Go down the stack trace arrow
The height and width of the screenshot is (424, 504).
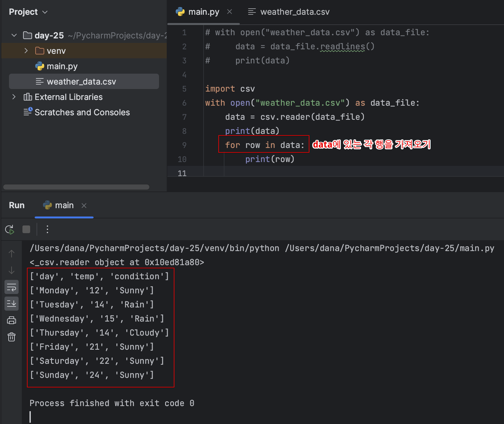click(x=12, y=270)
